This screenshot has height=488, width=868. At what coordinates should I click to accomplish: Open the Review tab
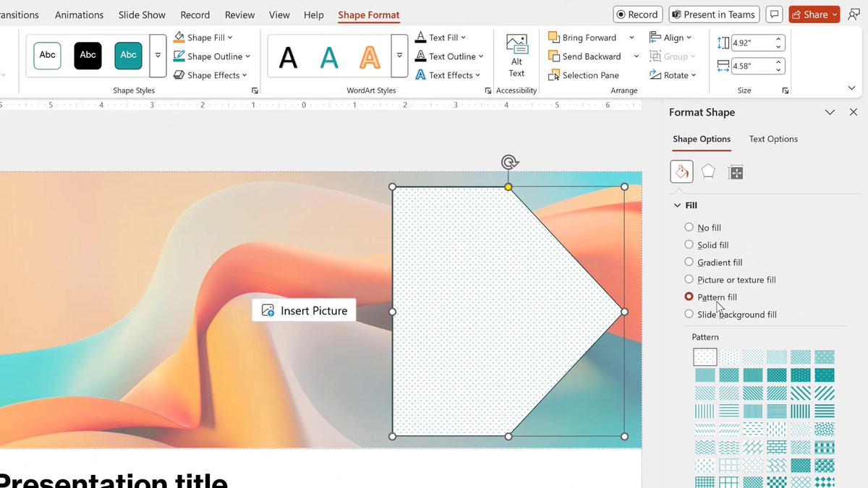click(239, 14)
